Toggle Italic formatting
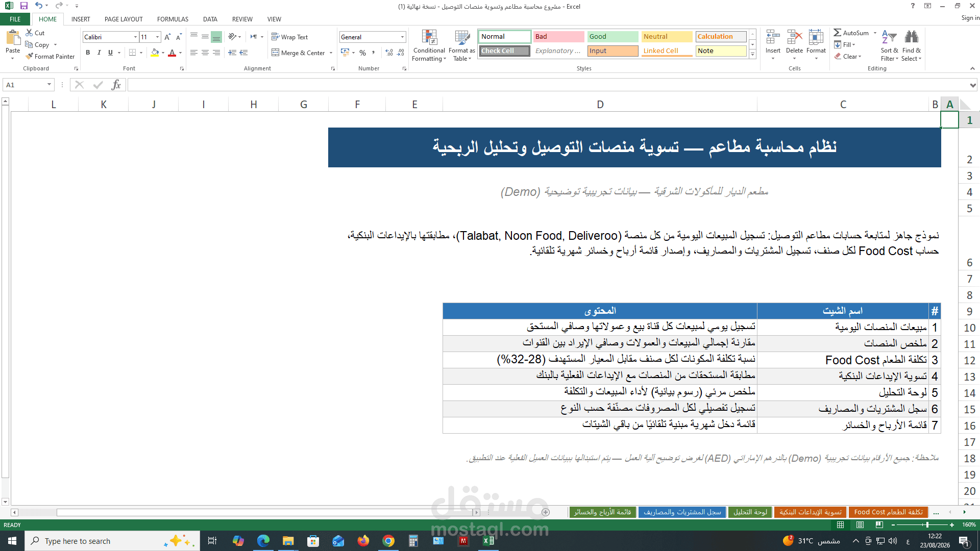The width and height of the screenshot is (980, 551). [x=99, y=53]
